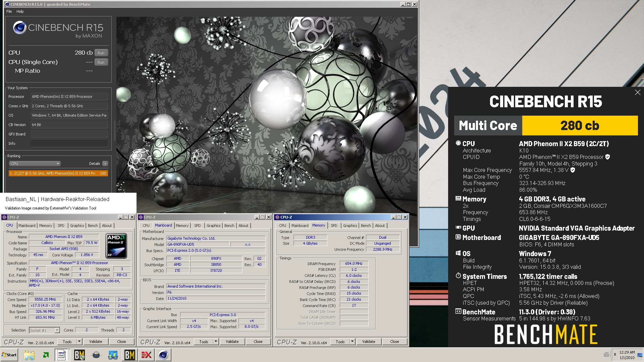This screenshot has height=362, width=644.
Task: Click Core Speed value 5558.25 MHz
Action: (x=45, y=299)
